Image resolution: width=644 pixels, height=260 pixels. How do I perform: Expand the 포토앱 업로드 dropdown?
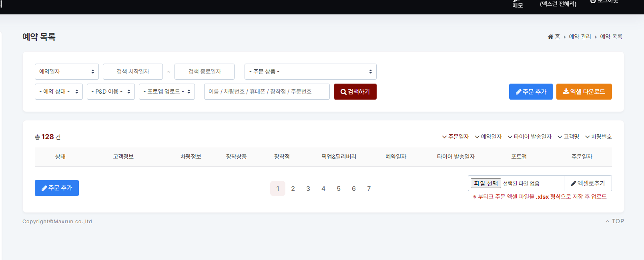click(x=167, y=92)
